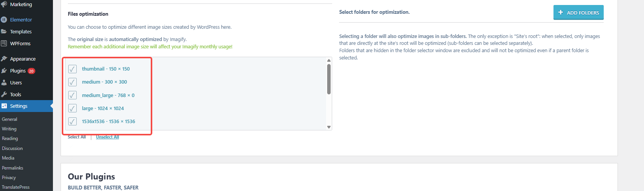The width and height of the screenshot is (644, 191).
Task: Click the Plugins plug icon
Action: pyautogui.click(x=4, y=71)
